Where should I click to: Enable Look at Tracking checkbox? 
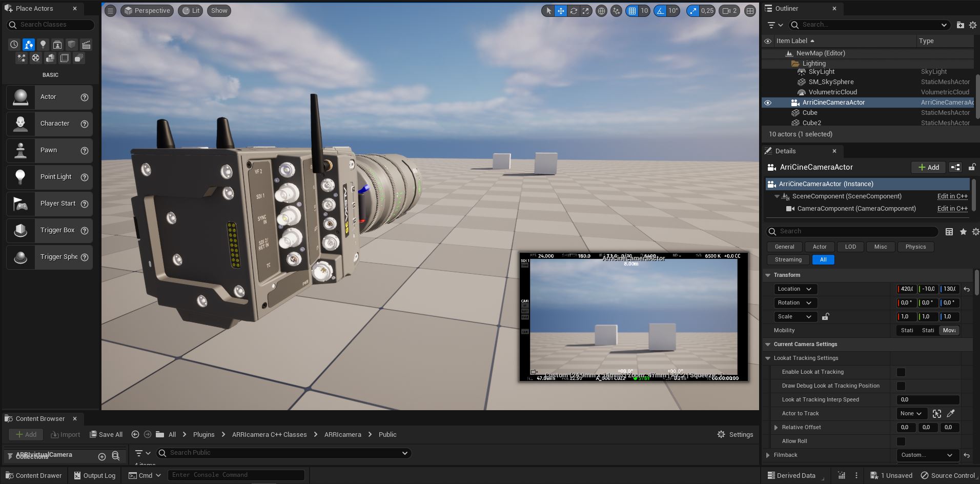[901, 372]
